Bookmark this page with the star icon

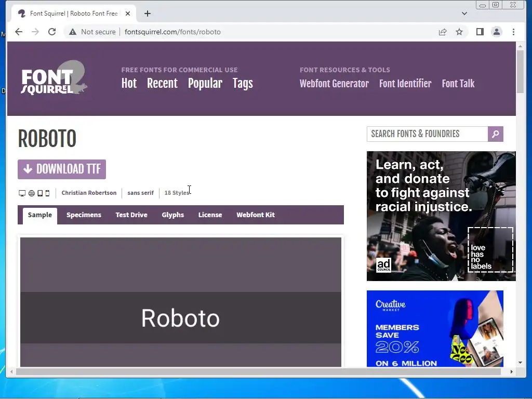[x=459, y=32]
